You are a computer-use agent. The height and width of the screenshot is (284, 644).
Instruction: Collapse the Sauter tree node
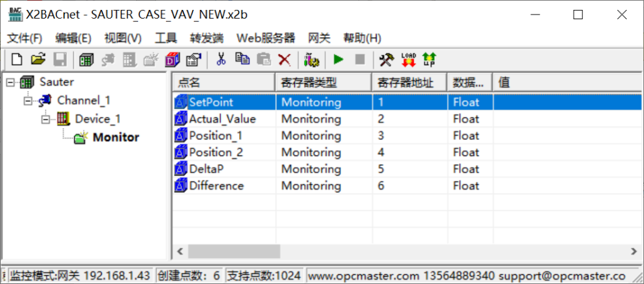pos(10,82)
